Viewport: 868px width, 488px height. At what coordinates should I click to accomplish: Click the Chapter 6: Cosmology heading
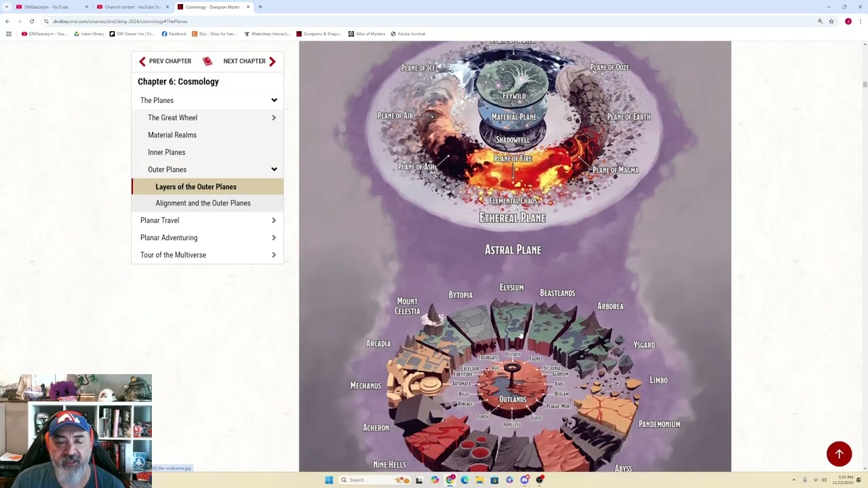click(x=178, y=81)
